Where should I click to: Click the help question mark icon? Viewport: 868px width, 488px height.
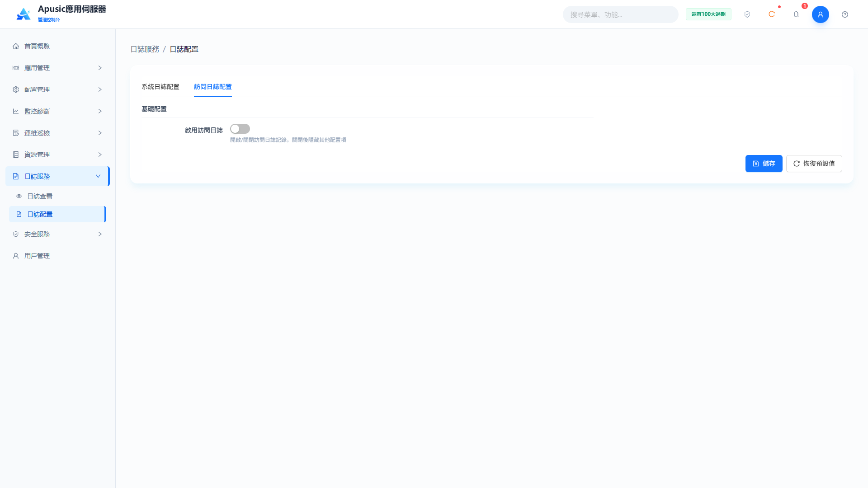pyautogui.click(x=845, y=14)
